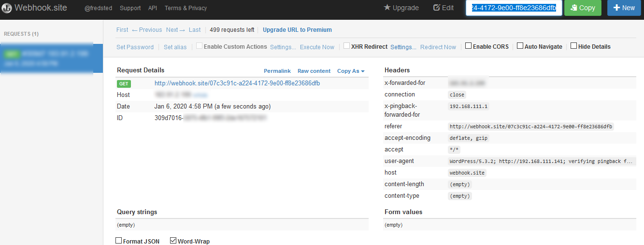The height and width of the screenshot is (245, 644).
Task: Open the Support menu item
Action: point(130,8)
